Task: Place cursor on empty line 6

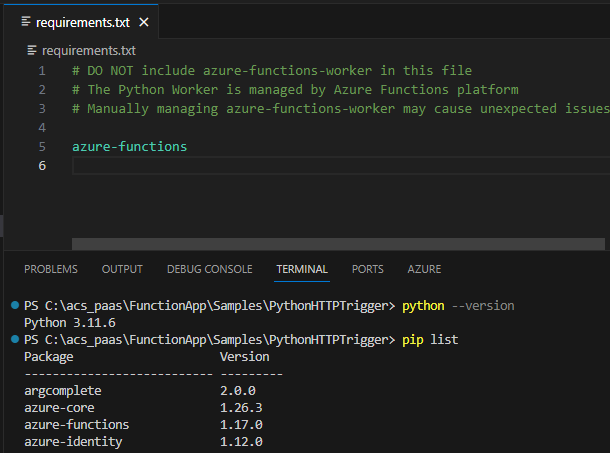Action: pos(341,166)
